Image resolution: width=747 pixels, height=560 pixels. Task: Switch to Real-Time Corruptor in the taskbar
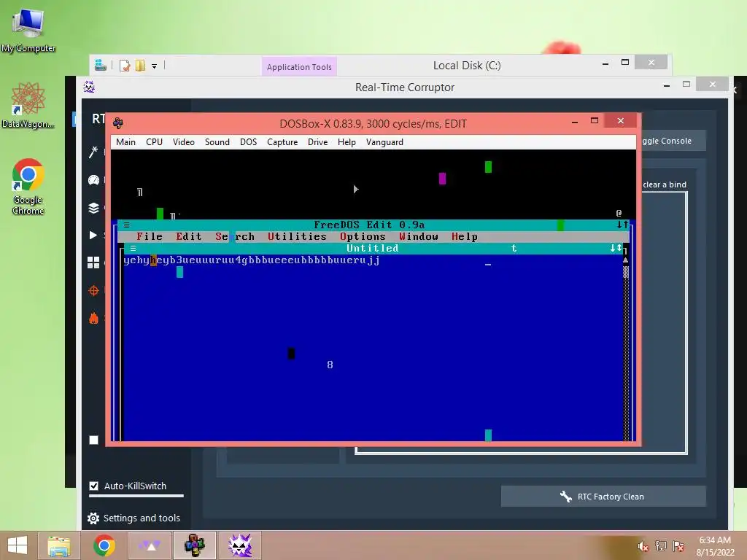coord(239,545)
